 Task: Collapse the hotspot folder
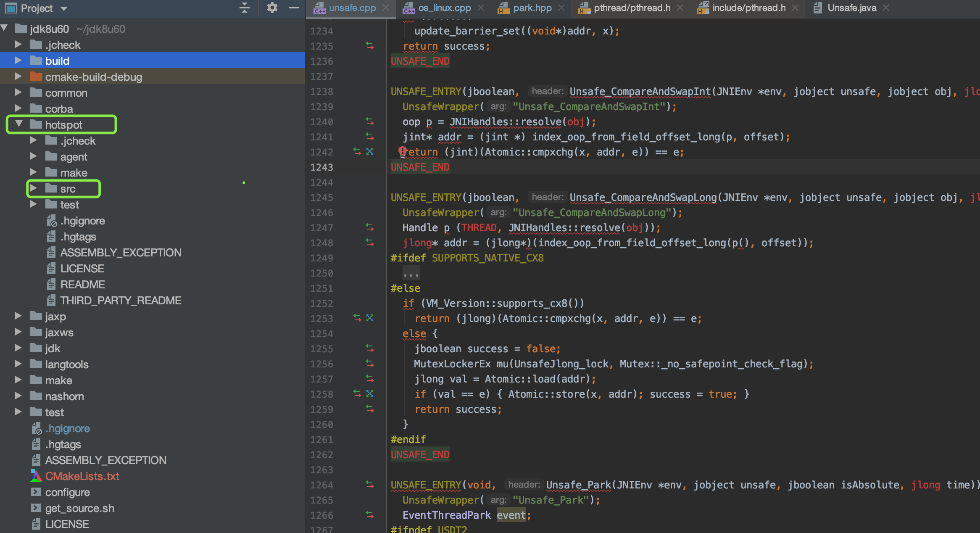[18, 124]
